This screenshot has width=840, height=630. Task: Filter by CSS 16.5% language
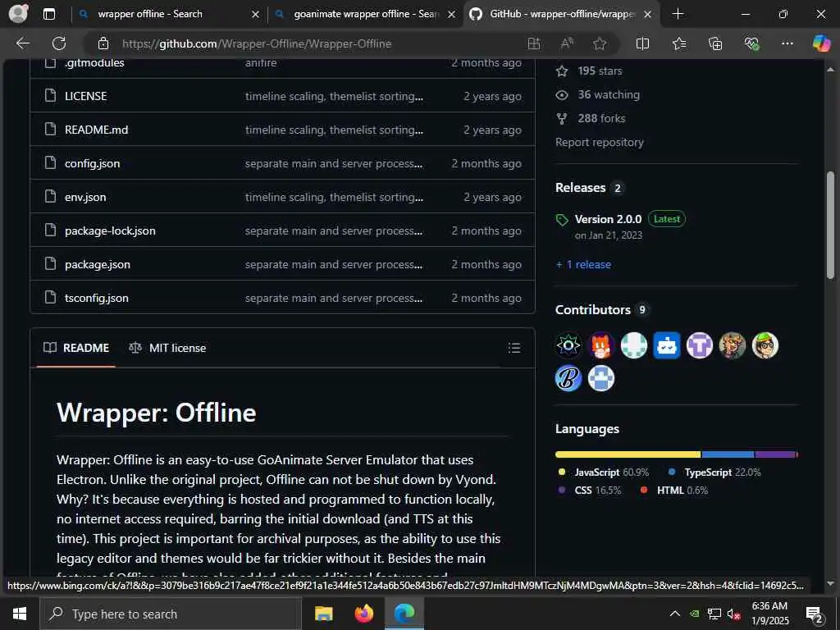tap(589, 491)
